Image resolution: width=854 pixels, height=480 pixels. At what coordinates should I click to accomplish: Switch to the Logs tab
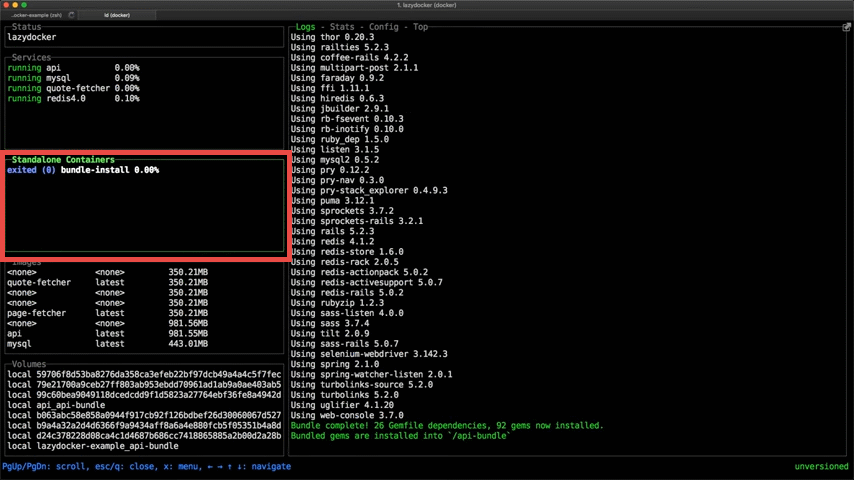[x=305, y=27]
